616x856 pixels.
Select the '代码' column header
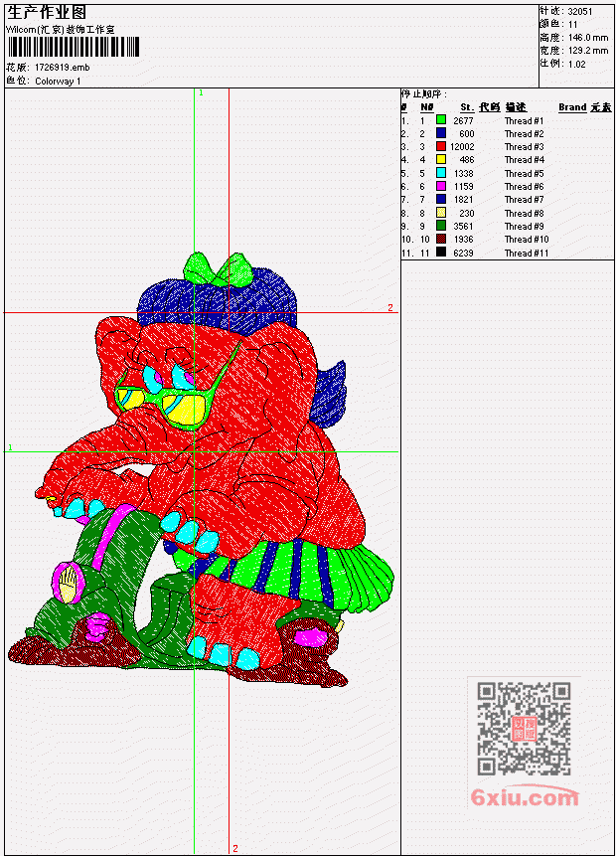(490, 107)
